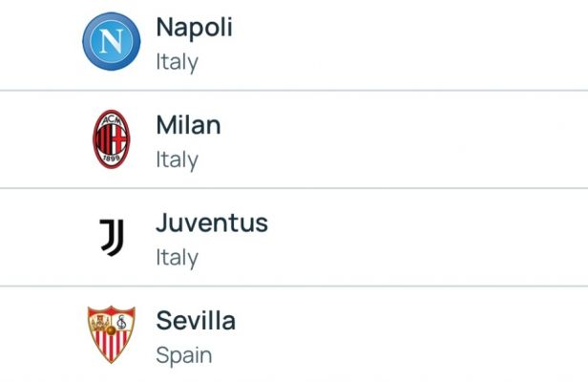Click the Italy label under Juventus
The width and height of the screenshot is (588, 382).
(177, 259)
